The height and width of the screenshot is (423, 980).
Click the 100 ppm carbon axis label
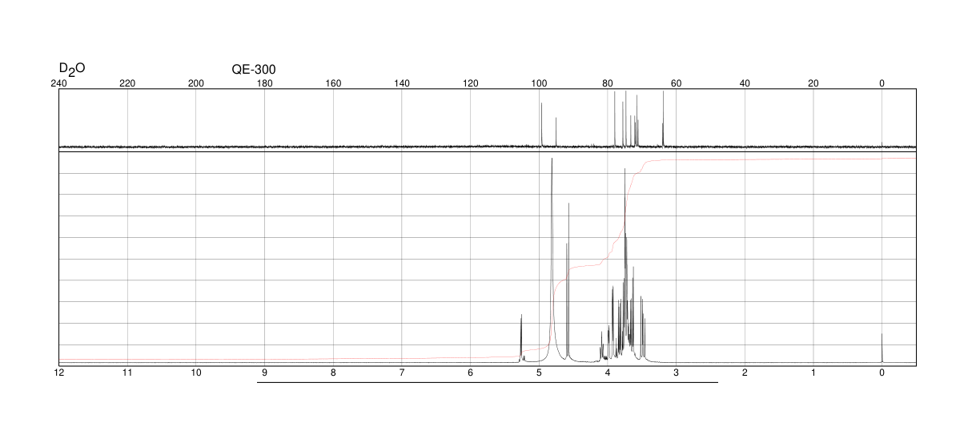click(x=539, y=83)
